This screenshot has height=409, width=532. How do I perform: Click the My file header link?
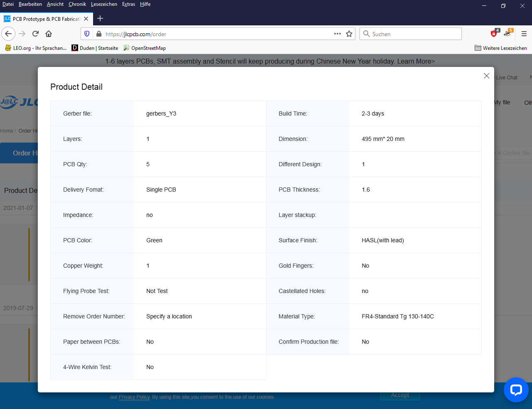(x=502, y=102)
